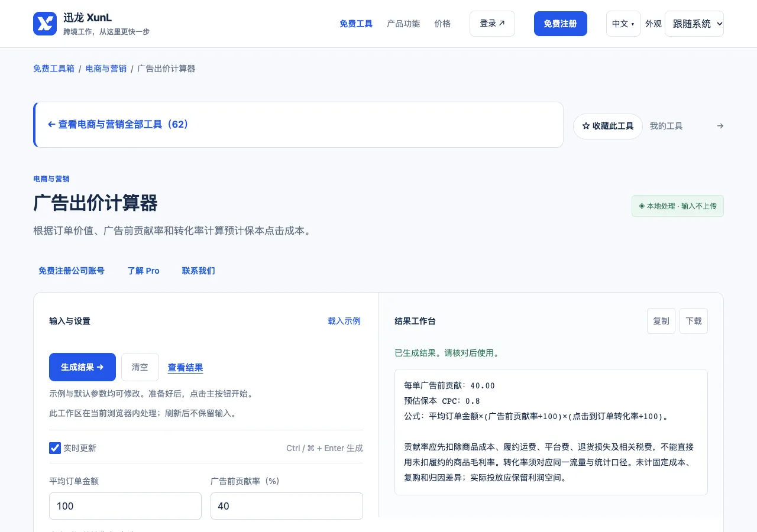The height and width of the screenshot is (532, 757).
Task: Open the 产品功能 nav item
Action: [x=403, y=24]
